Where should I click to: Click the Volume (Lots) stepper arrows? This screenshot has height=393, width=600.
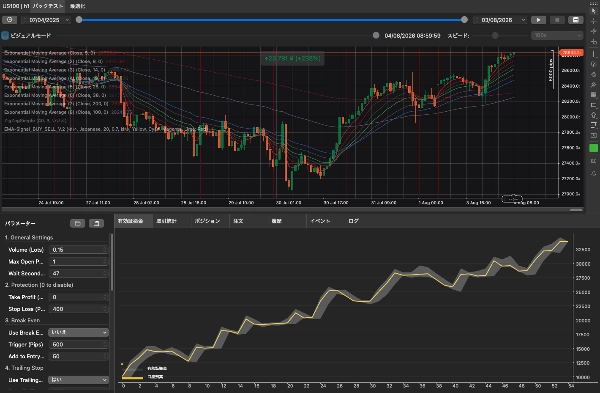pos(105,250)
